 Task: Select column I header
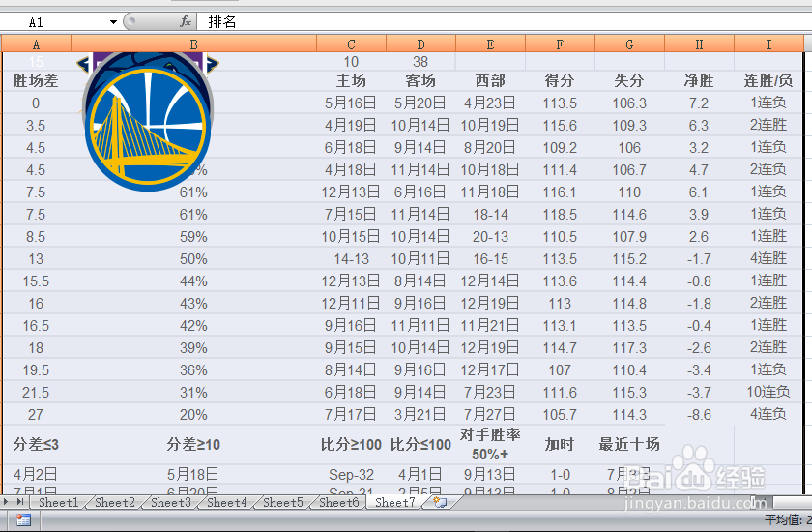pos(768,44)
